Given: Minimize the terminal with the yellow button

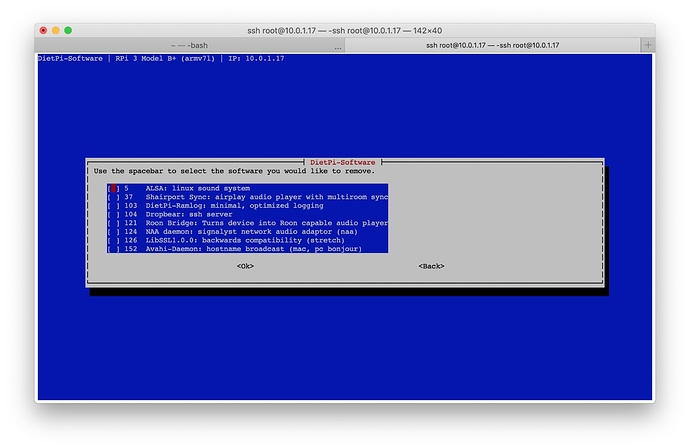Looking at the screenshot, I should [55, 30].
